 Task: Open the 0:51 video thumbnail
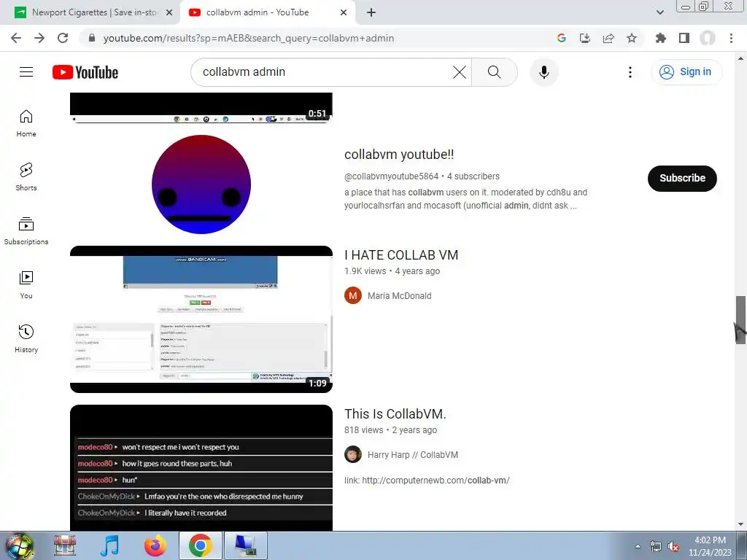click(201, 108)
